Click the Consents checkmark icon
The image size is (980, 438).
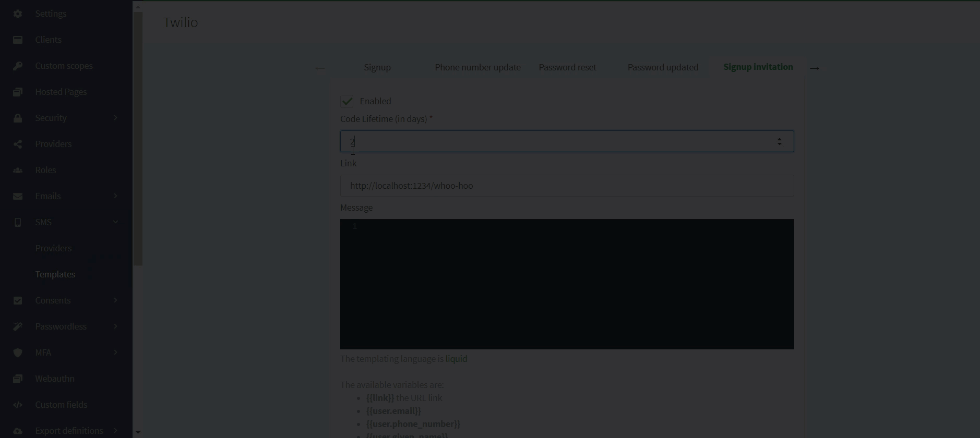(18, 300)
